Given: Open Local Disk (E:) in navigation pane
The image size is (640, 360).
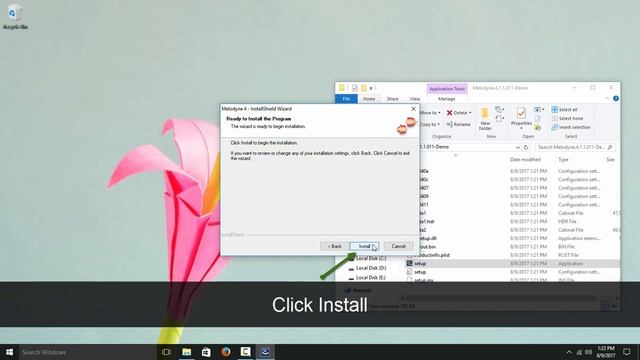Looking at the screenshot, I should 367,278.
